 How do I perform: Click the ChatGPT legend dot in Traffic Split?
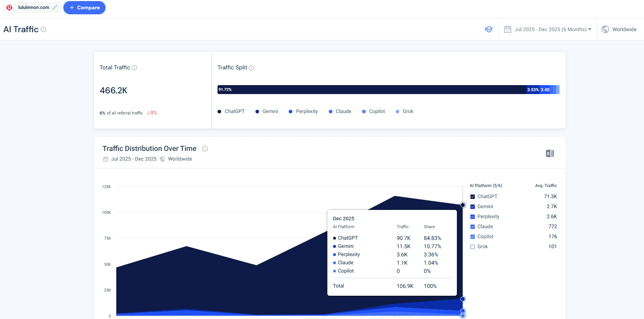(x=219, y=112)
